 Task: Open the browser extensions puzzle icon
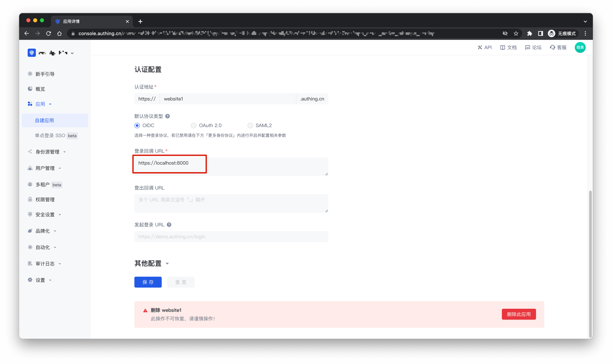pyautogui.click(x=530, y=34)
